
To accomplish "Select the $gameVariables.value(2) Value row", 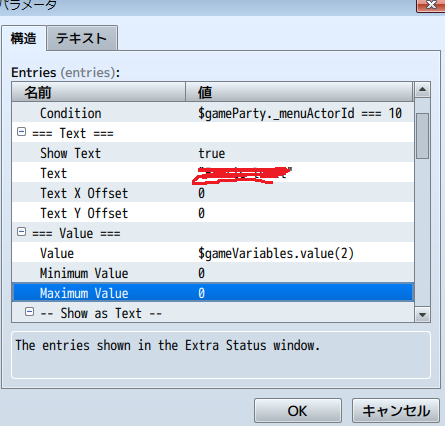I will (213, 253).
